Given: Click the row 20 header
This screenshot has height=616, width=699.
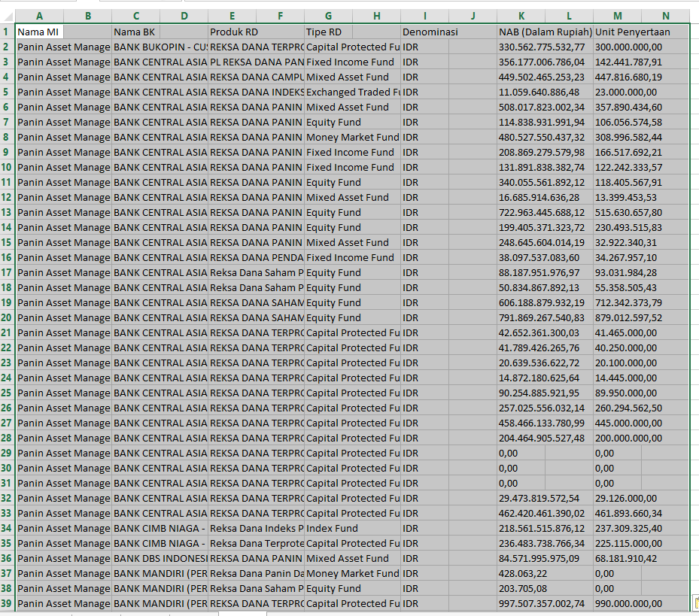Looking at the screenshot, I should pyautogui.click(x=7, y=317).
